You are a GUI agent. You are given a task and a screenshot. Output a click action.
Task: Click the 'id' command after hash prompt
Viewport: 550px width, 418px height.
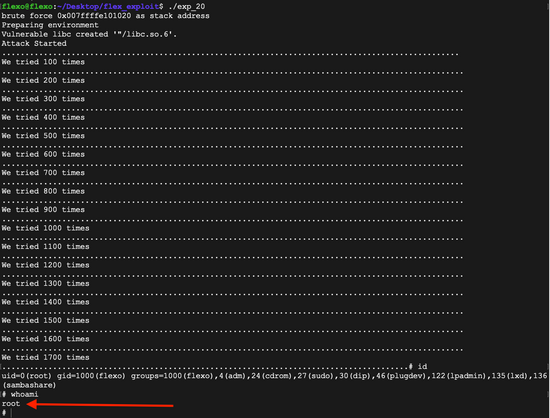[422, 366]
